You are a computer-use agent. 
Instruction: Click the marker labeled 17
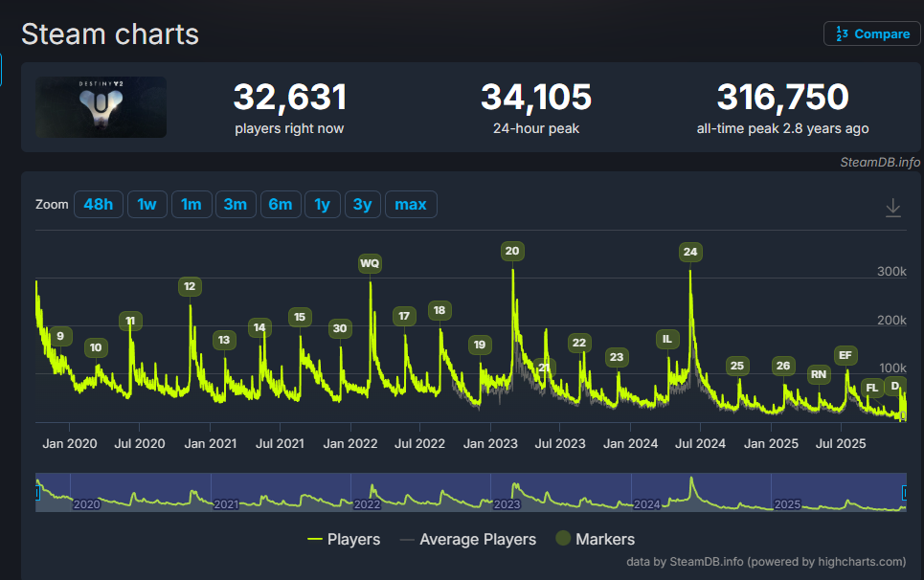click(x=404, y=316)
